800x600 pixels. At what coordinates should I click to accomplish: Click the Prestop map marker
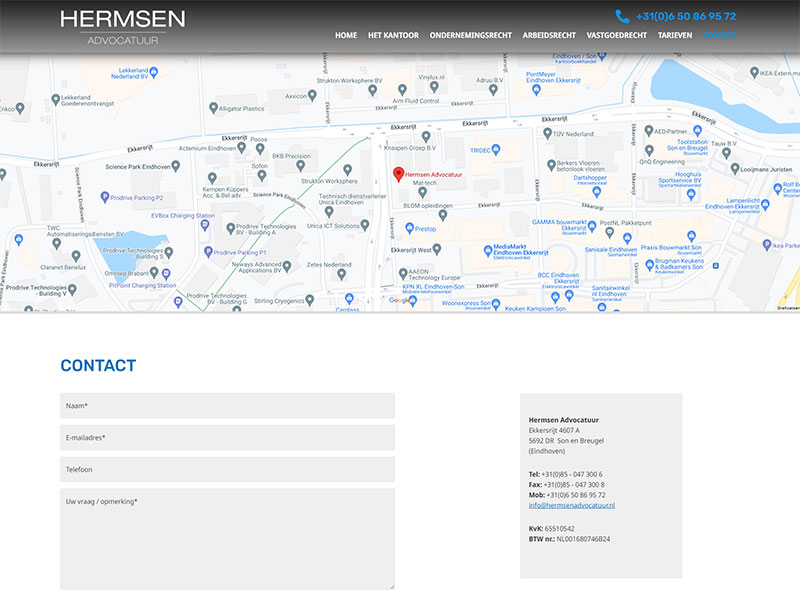[409, 228]
